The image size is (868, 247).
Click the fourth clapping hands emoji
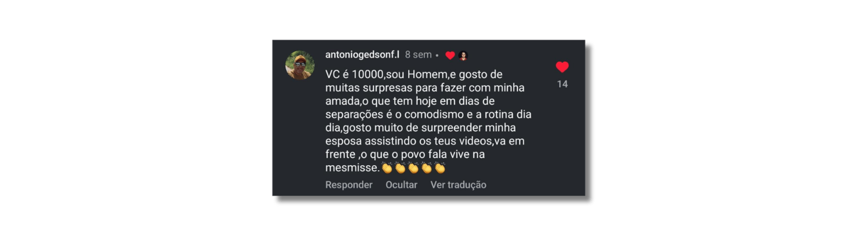click(x=426, y=168)
